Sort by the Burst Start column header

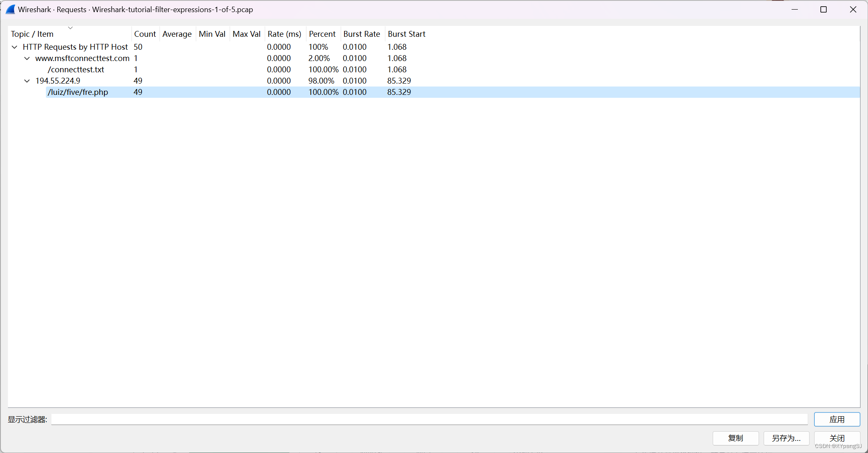(x=407, y=34)
